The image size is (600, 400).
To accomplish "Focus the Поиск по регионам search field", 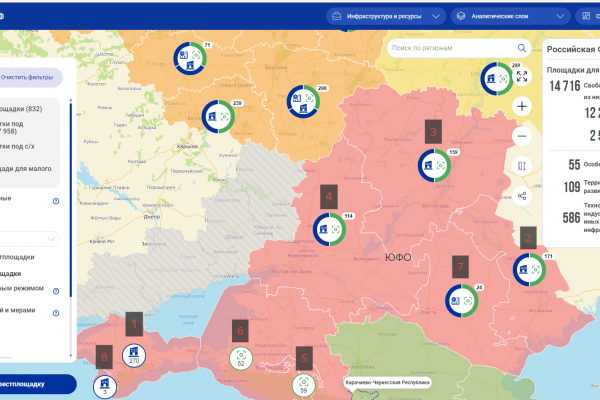I will (x=458, y=48).
